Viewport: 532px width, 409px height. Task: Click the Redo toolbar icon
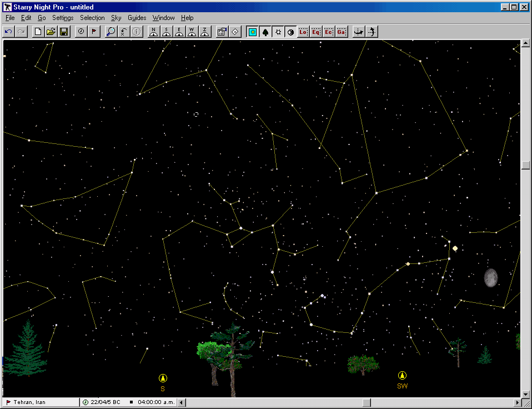tap(21, 32)
